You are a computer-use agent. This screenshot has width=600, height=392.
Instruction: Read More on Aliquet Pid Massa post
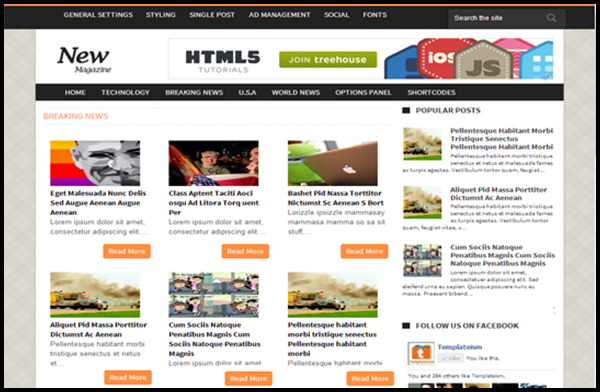pyautogui.click(x=128, y=377)
